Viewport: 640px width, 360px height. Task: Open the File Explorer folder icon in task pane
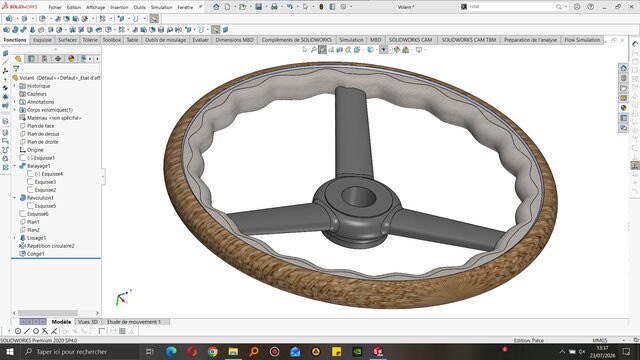(623, 88)
